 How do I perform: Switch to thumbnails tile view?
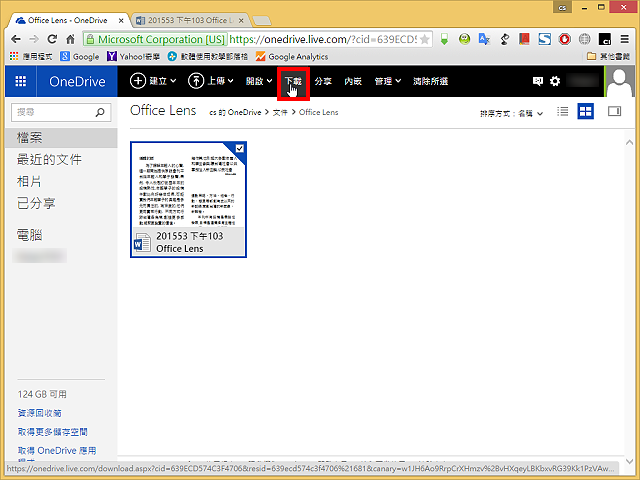point(585,111)
